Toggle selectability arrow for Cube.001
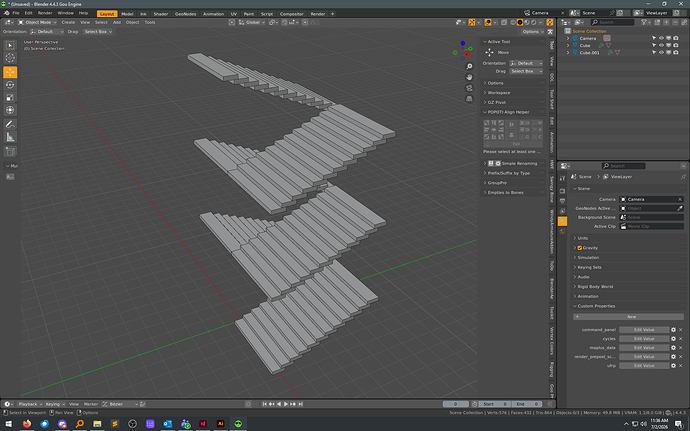 (654, 52)
